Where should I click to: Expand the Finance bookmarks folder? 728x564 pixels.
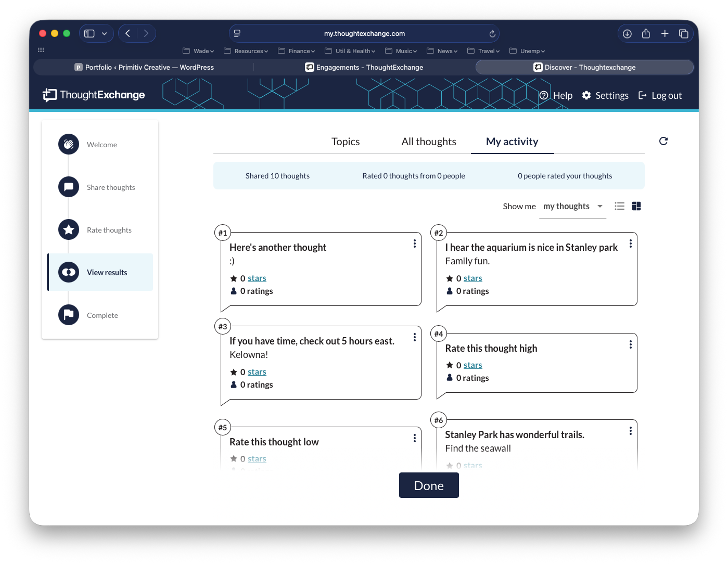[297, 51]
